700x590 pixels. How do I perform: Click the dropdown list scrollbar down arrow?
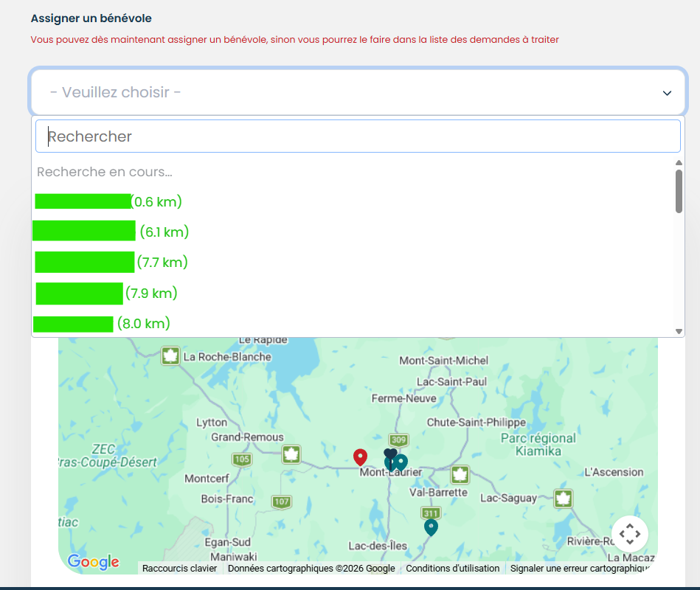pos(679,332)
